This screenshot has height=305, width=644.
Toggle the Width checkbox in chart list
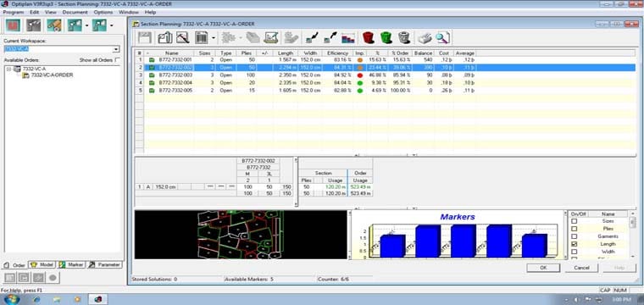(575, 252)
